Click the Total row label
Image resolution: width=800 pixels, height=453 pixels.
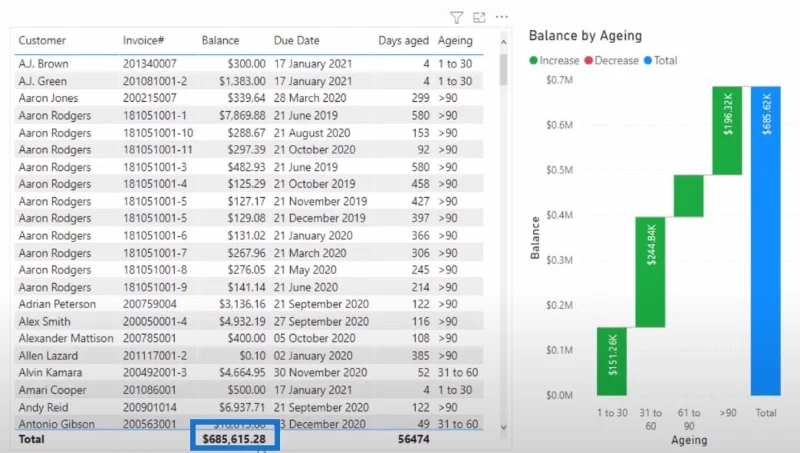point(32,439)
